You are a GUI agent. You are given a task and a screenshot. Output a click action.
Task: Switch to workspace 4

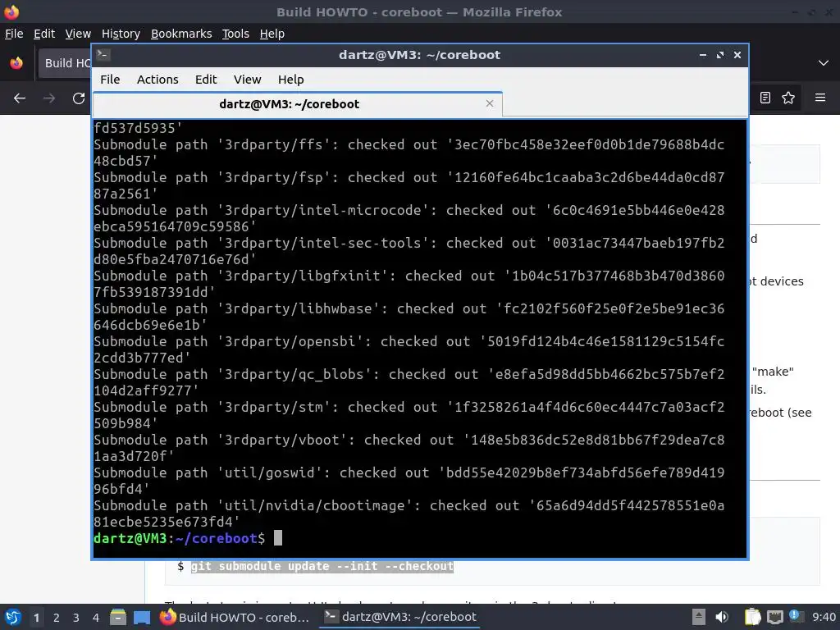96,618
